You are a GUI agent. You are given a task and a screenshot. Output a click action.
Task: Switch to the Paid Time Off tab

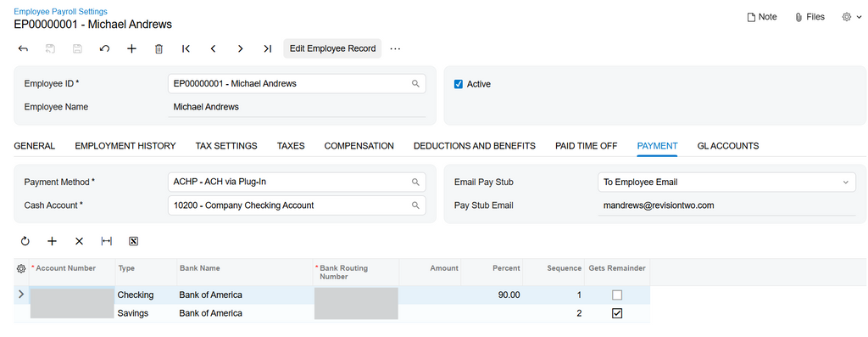[587, 146]
